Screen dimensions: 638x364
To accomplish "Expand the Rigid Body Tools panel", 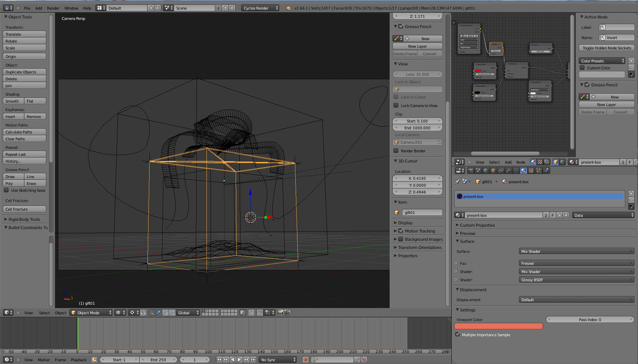I will coord(24,219).
